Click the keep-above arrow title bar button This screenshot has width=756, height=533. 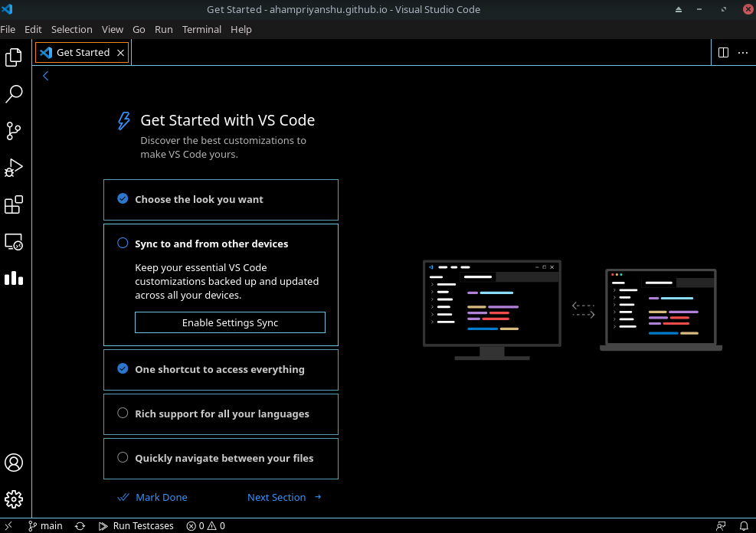(679, 9)
